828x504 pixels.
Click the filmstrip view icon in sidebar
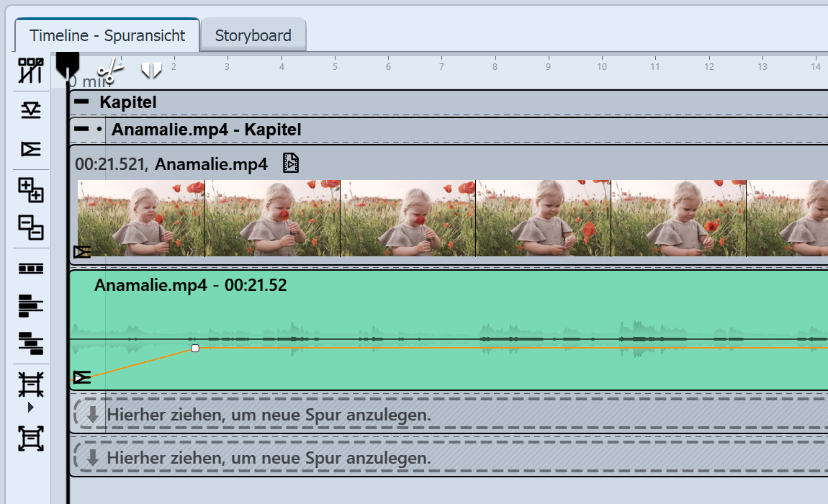click(x=30, y=269)
